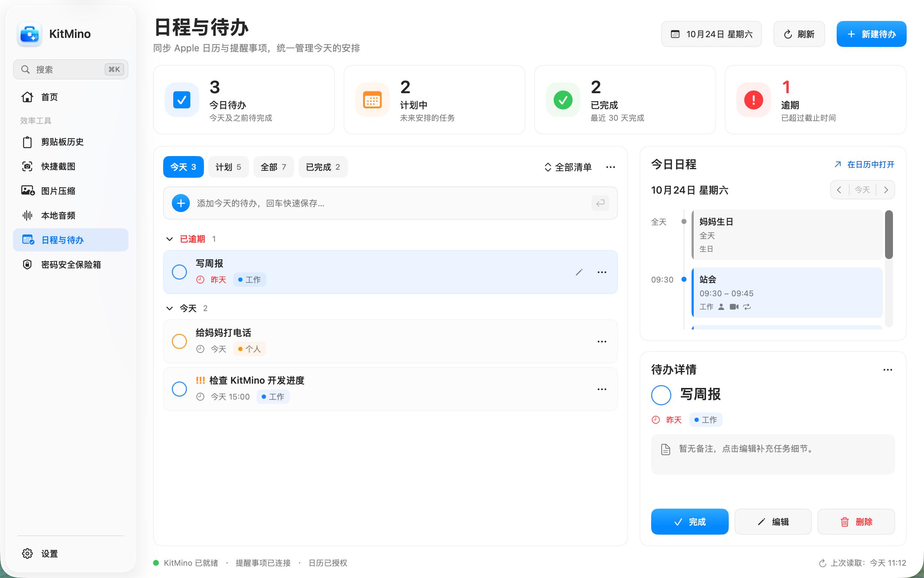The width and height of the screenshot is (924, 578).
Task: Switch to the 已完成 2 tab
Action: click(323, 167)
